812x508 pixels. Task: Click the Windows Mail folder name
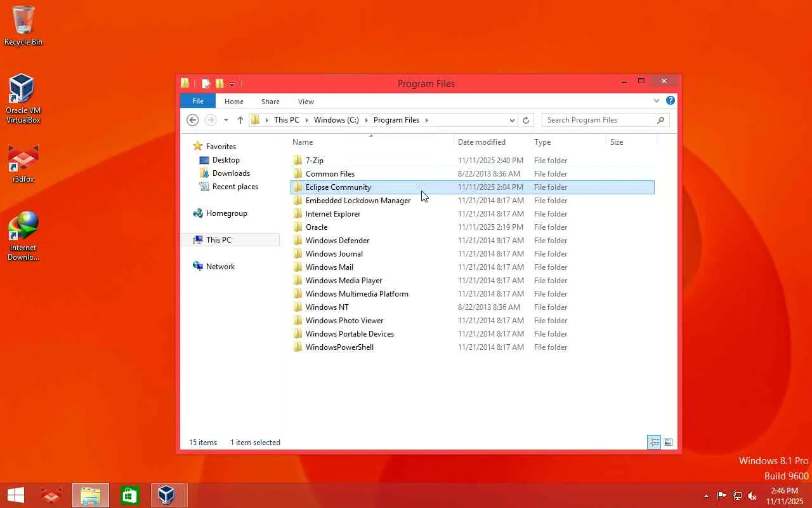click(329, 267)
